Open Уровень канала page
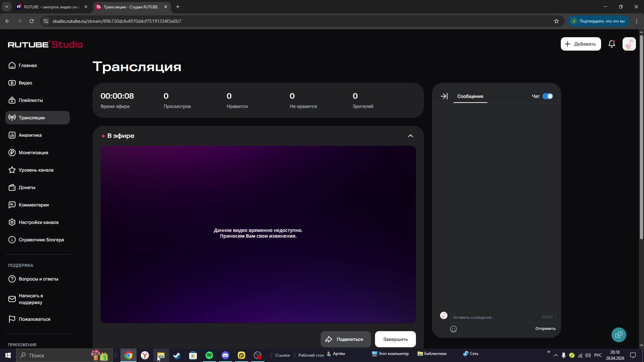 point(38,170)
